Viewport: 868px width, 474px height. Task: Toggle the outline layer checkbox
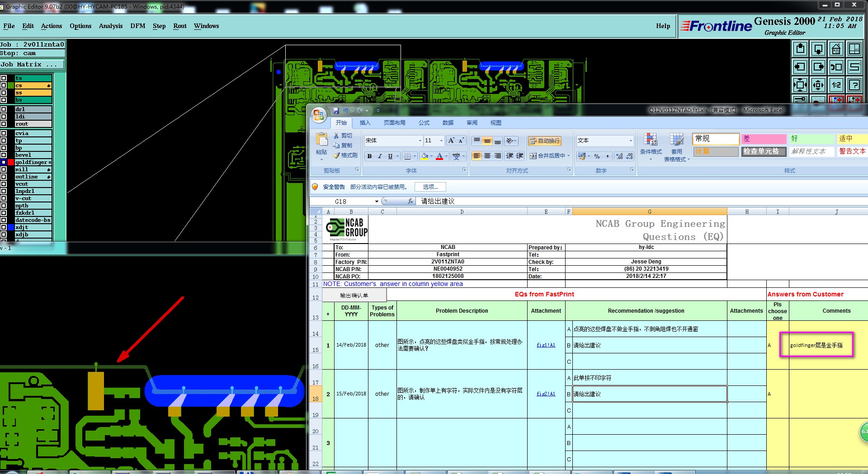4,177
